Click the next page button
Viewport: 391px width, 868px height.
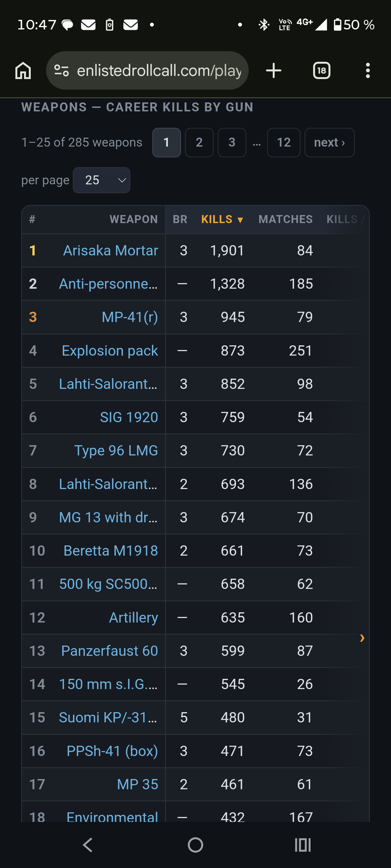click(x=329, y=142)
